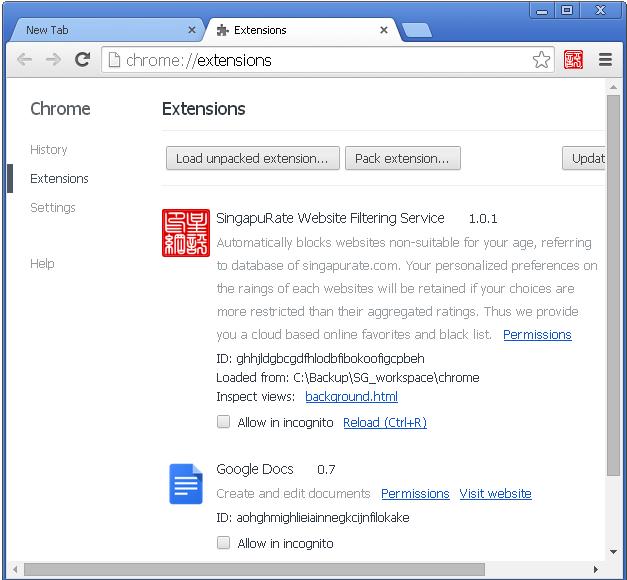Click the scroll up arrow

tap(613, 86)
